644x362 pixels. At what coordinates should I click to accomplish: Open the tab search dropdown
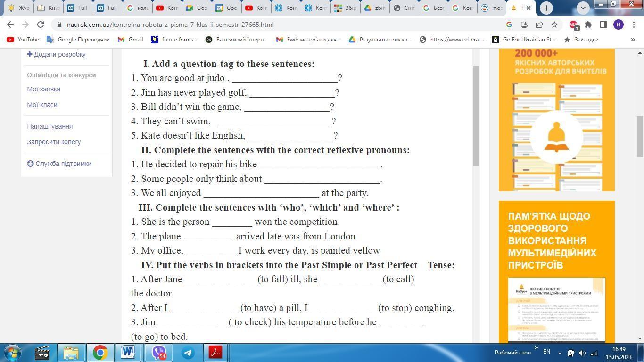click(x=583, y=8)
